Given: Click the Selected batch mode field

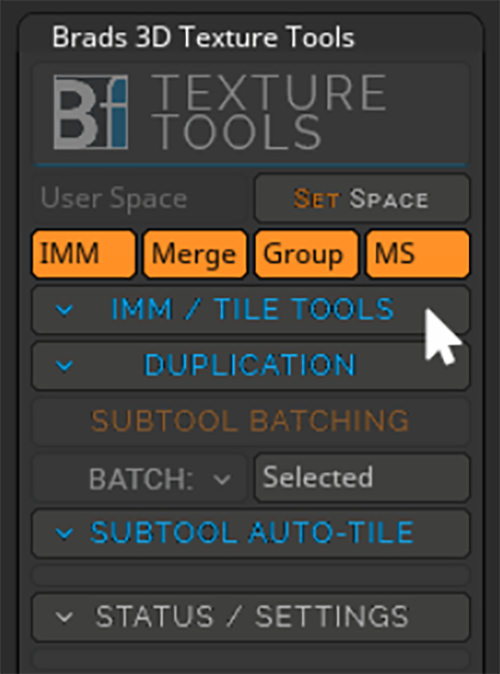Looking at the screenshot, I should (x=362, y=478).
